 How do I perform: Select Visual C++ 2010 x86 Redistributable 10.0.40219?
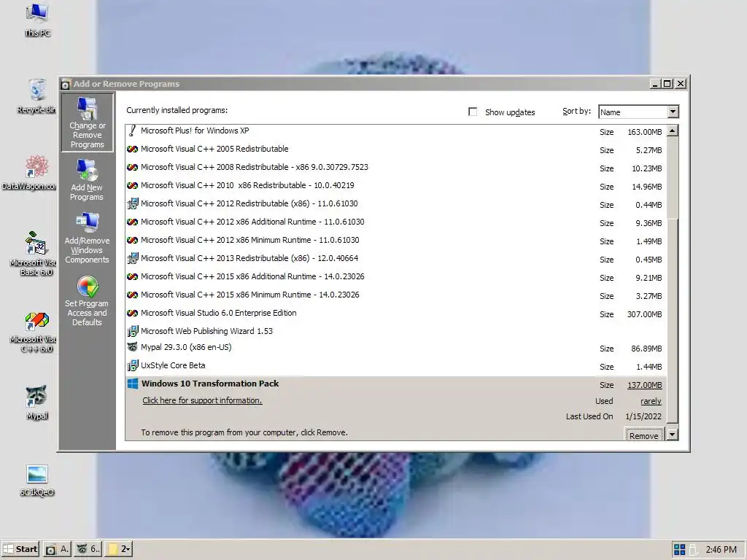click(396, 185)
